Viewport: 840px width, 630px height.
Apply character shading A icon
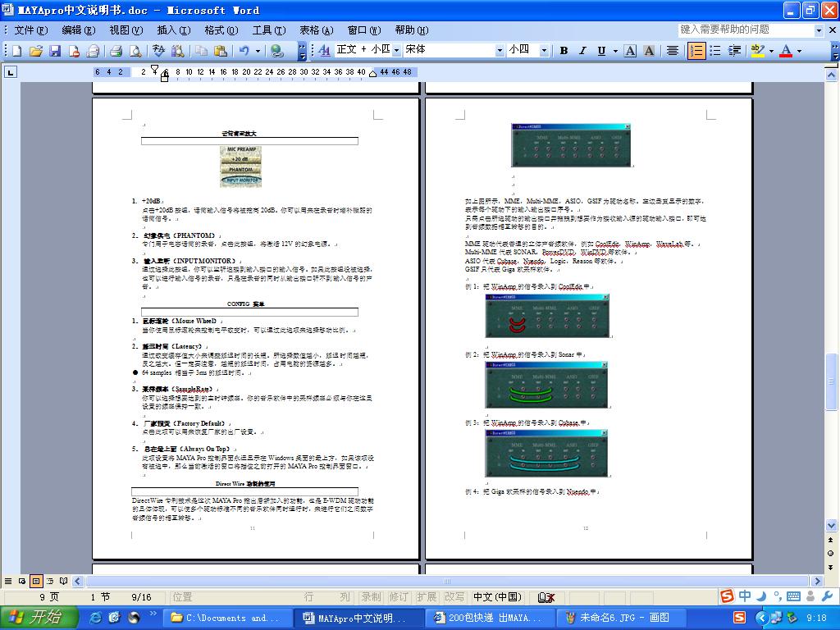pos(649,51)
